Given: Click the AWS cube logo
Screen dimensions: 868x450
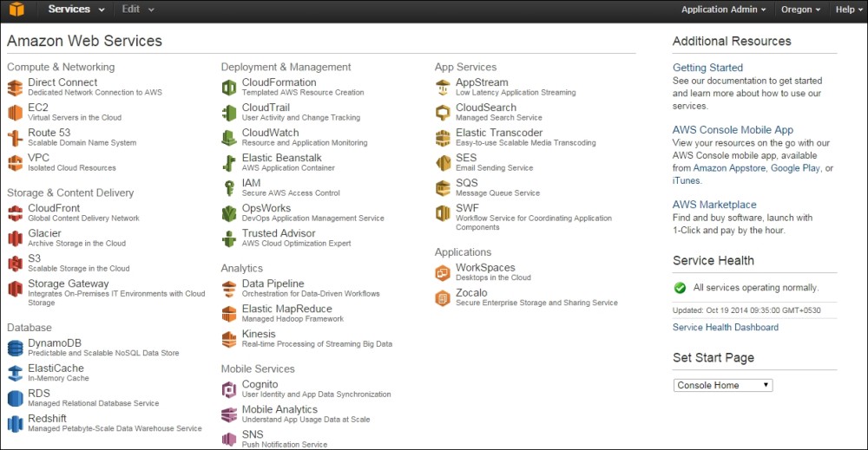Looking at the screenshot, I should tap(16, 10).
